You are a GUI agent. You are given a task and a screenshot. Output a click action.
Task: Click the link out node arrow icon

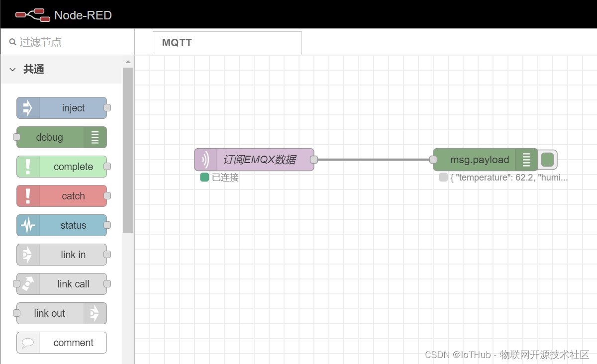point(95,313)
